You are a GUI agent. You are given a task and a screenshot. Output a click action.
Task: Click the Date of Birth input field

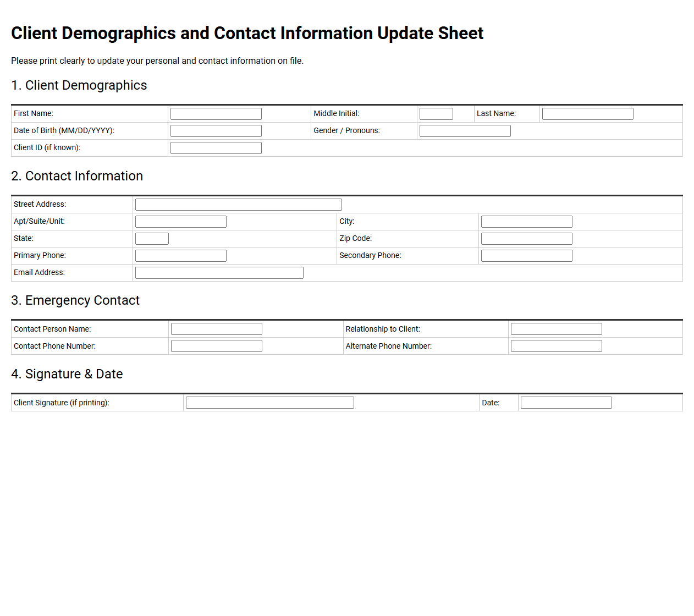point(216,131)
